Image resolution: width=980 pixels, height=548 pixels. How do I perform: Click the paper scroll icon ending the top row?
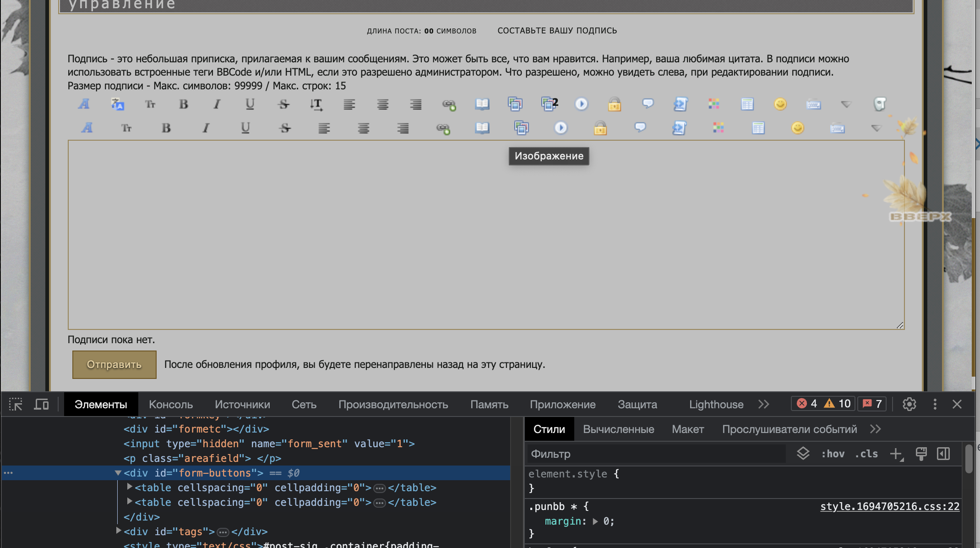tap(879, 104)
